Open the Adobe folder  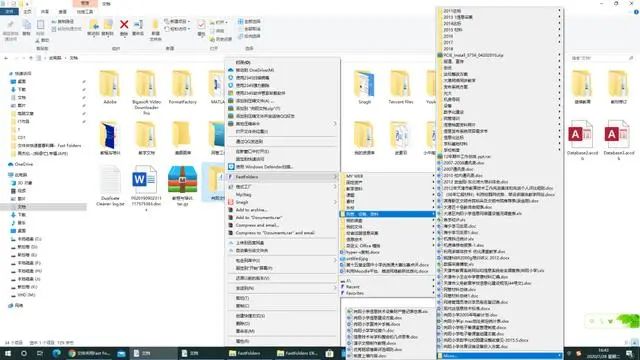point(110,87)
